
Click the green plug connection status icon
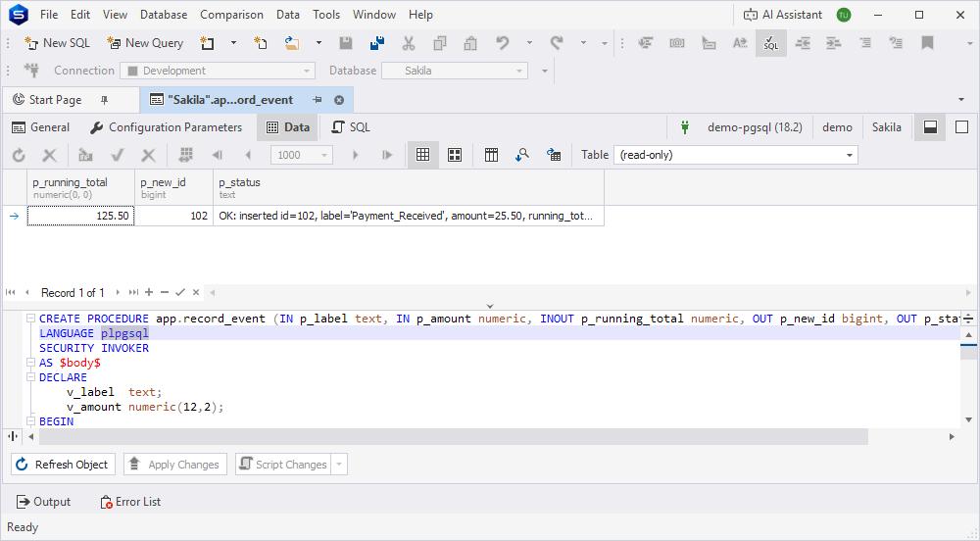(x=685, y=127)
